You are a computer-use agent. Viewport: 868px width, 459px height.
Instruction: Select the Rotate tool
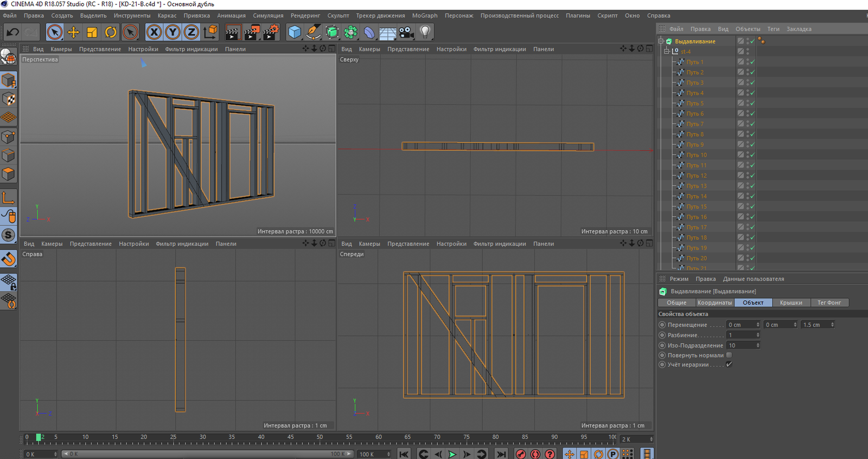click(111, 33)
